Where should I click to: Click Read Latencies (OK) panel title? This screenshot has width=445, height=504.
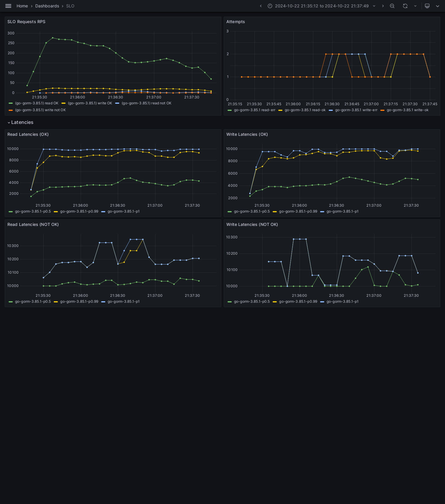tap(28, 134)
